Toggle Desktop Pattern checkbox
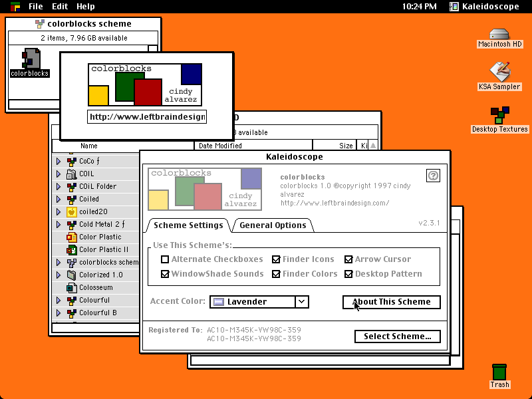This screenshot has height=399, width=532. (348, 274)
